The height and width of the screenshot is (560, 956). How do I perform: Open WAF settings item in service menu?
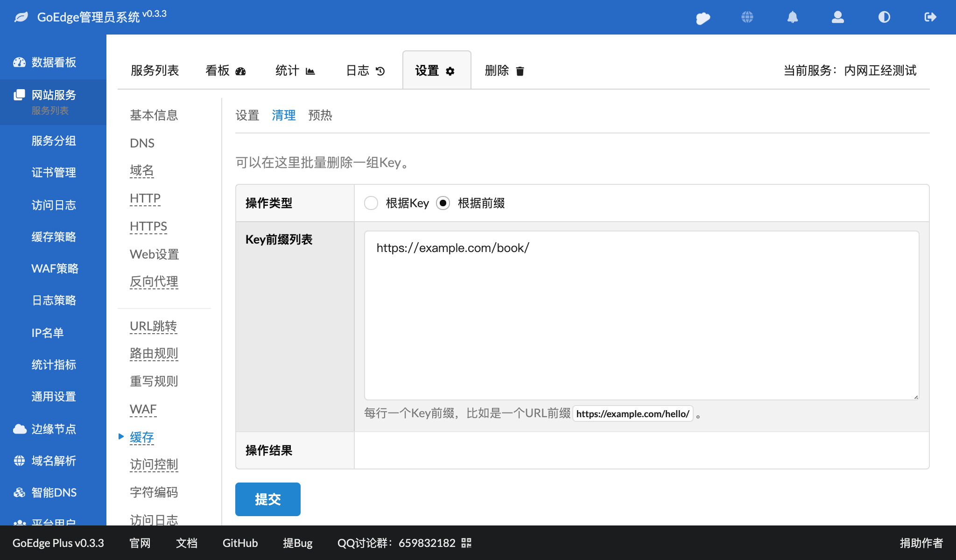click(x=143, y=409)
